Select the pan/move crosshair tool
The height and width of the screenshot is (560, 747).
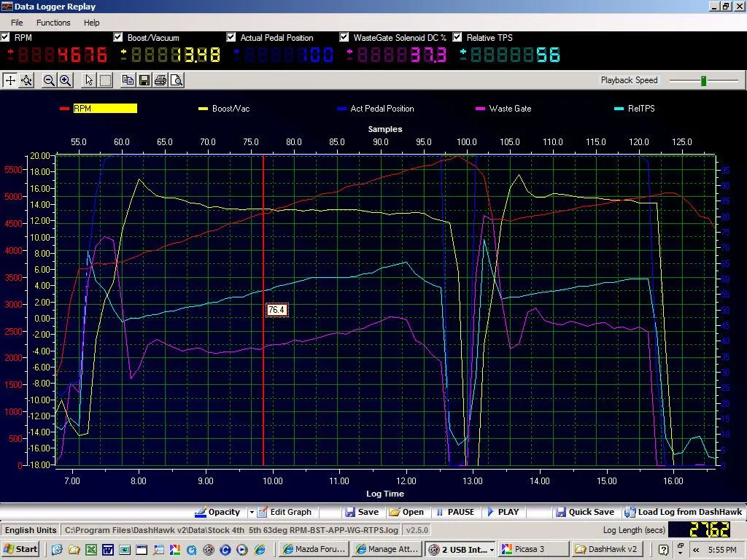point(11,80)
